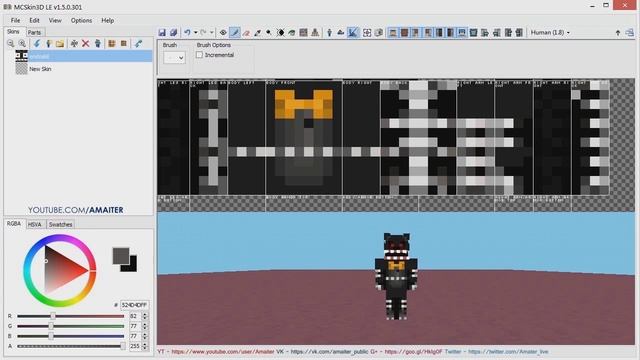The width and height of the screenshot is (640, 360).
Task: Click the crosshair grid icon in toolbar
Action: 367,33
